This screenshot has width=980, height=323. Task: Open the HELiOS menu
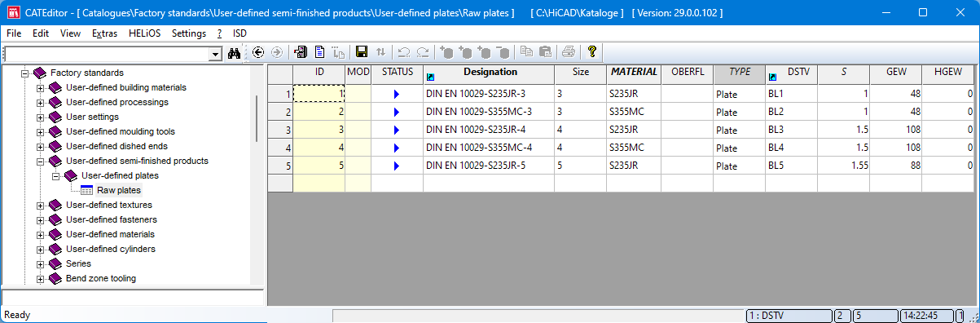point(146,33)
